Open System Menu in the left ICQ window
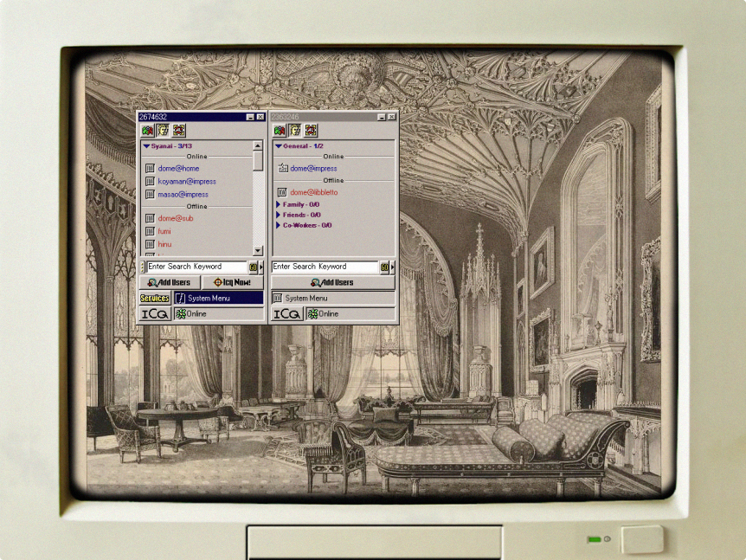The width and height of the screenshot is (746, 560). pos(218,299)
